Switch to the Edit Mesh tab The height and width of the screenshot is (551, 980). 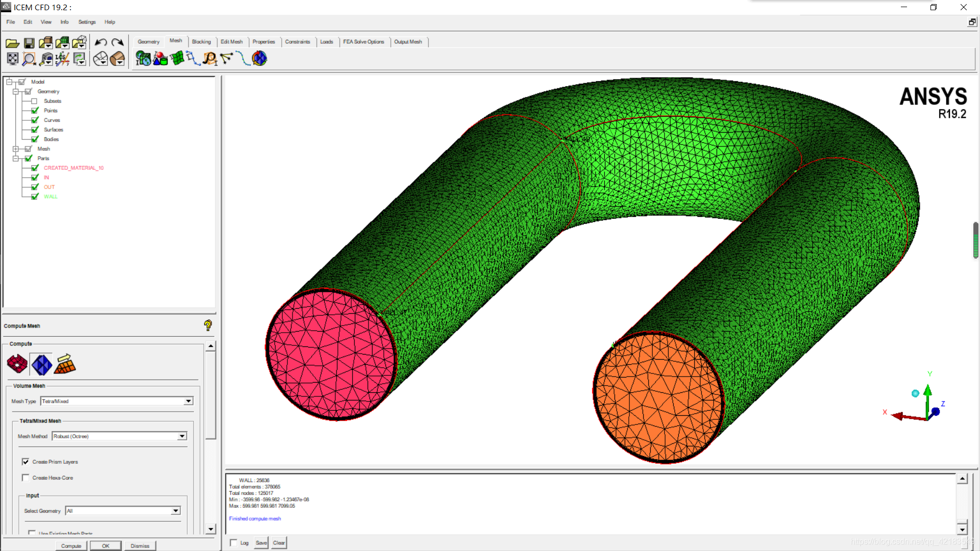coord(232,42)
